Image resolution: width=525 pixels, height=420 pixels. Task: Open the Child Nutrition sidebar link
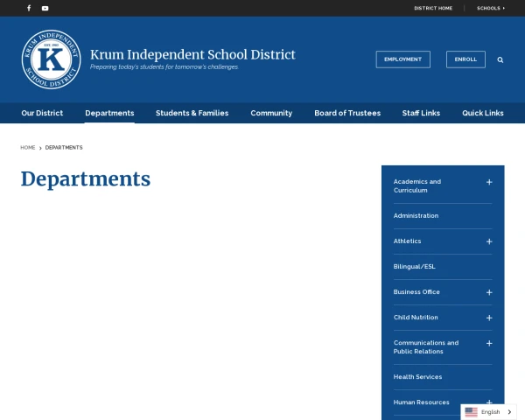416,318
